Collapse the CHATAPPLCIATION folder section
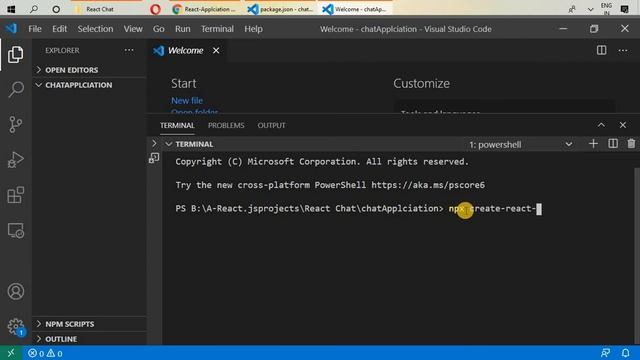 click(x=89, y=85)
